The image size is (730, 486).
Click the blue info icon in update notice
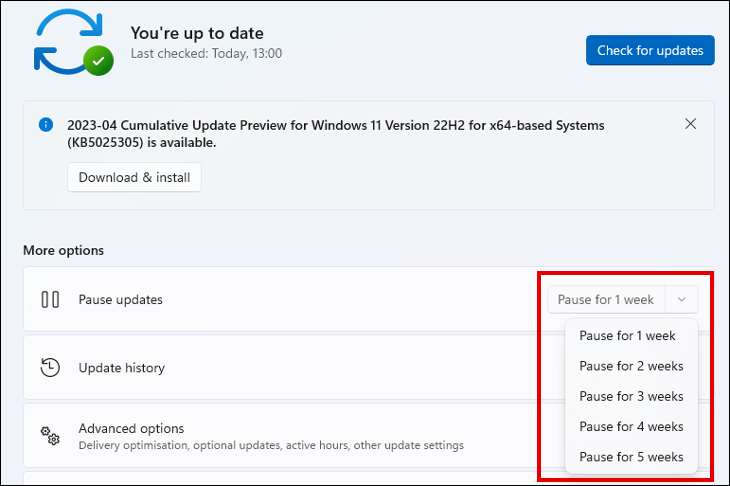(x=46, y=125)
